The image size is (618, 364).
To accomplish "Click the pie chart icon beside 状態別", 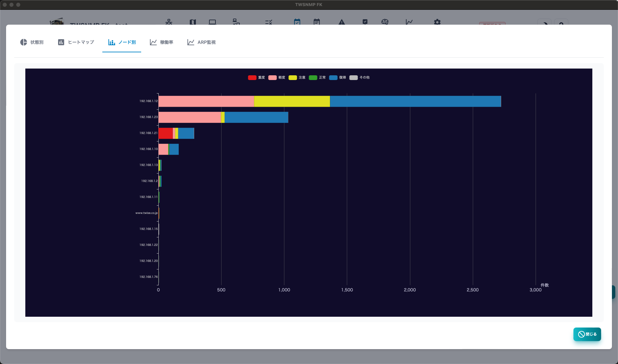I will coord(24,42).
